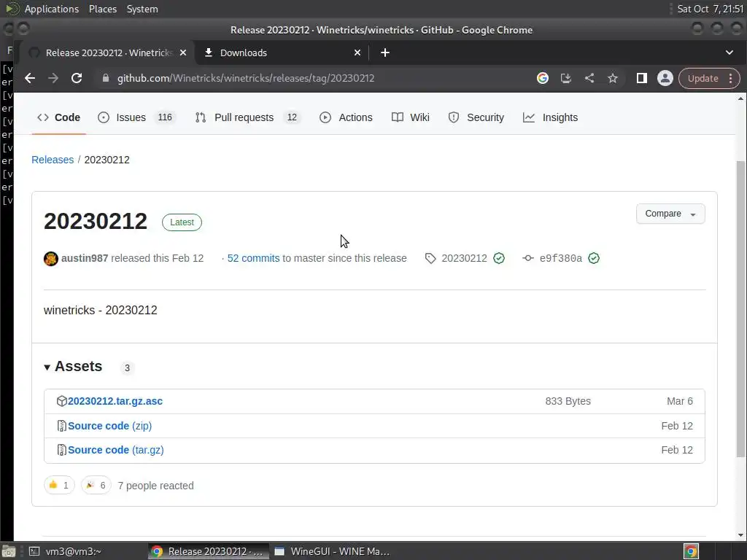Viewport: 747px width, 560px height.
Task: Toggle Chrome side panel icon
Action: [x=642, y=78]
